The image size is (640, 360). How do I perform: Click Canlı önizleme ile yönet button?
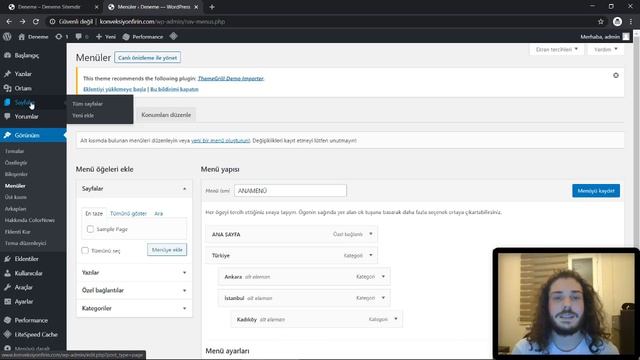tap(147, 58)
